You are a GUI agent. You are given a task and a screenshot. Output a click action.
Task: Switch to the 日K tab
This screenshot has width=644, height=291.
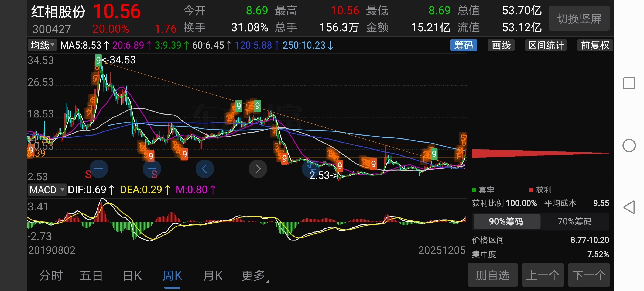pos(132,276)
